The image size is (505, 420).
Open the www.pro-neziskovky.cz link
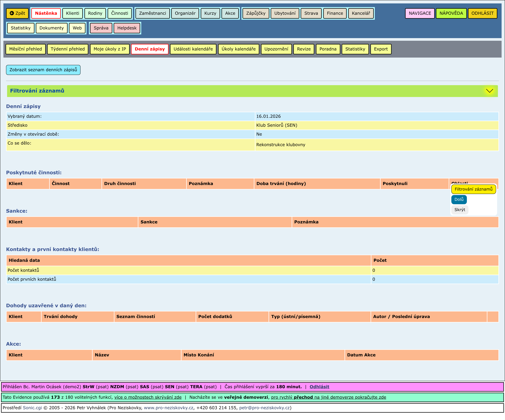(168, 408)
